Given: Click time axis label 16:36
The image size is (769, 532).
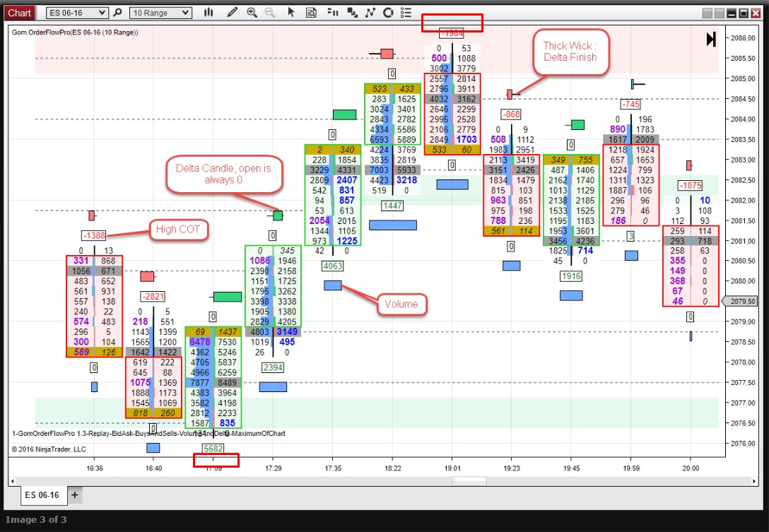Looking at the screenshot, I should click(95, 468).
